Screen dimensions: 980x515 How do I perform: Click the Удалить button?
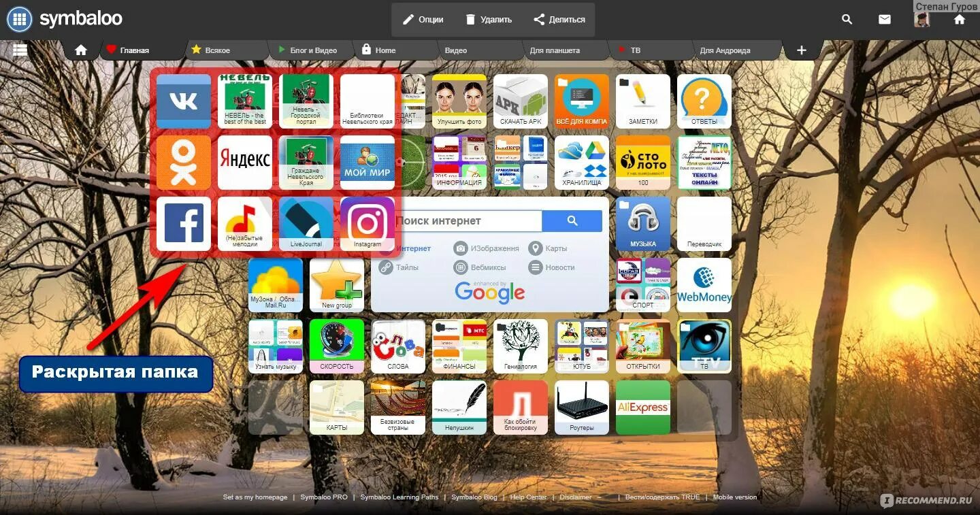click(x=488, y=20)
